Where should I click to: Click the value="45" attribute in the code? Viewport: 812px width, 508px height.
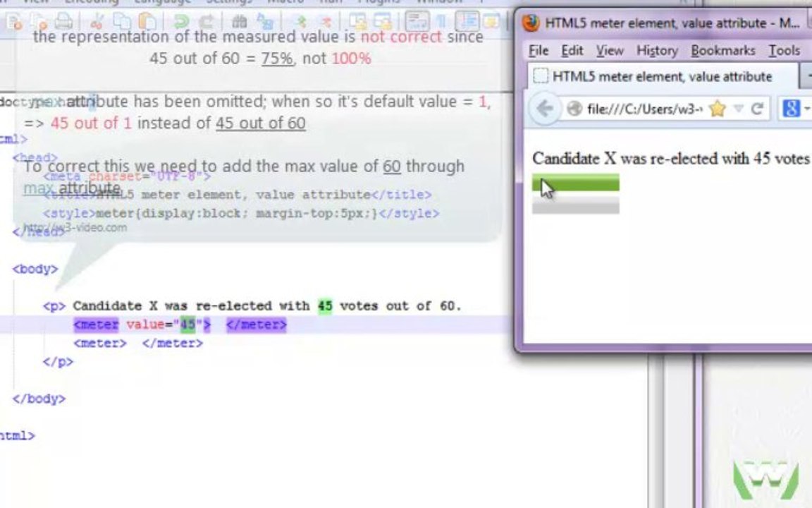click(165, 325)
